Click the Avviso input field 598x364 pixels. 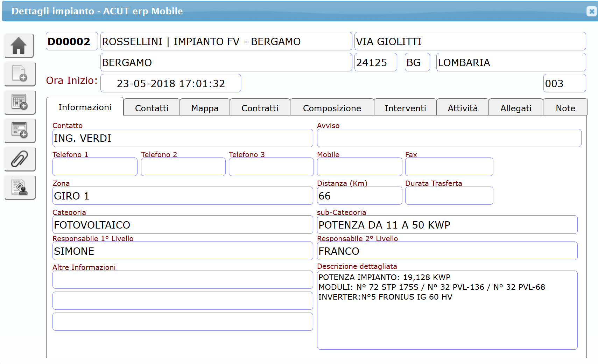[x=449, y=138]
